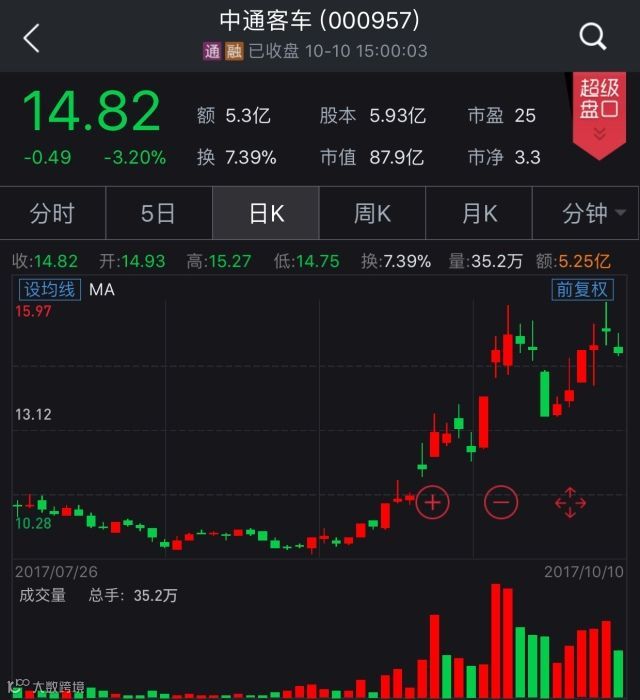Open 设均线 moving average settings
This screenshot has height=700, width=640.
[50, 290]
